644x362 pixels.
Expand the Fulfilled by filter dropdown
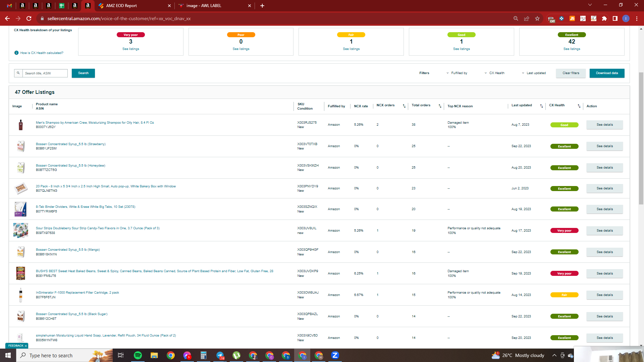point(457,73)
